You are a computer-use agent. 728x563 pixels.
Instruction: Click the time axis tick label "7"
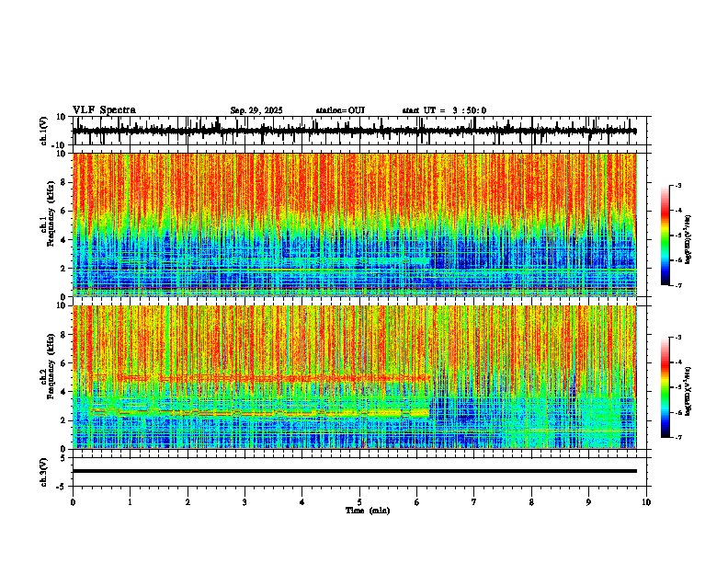(474, 502)
